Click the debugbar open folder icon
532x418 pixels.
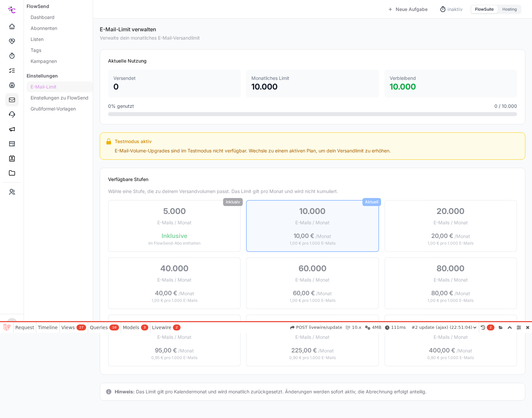click(501, 327)
